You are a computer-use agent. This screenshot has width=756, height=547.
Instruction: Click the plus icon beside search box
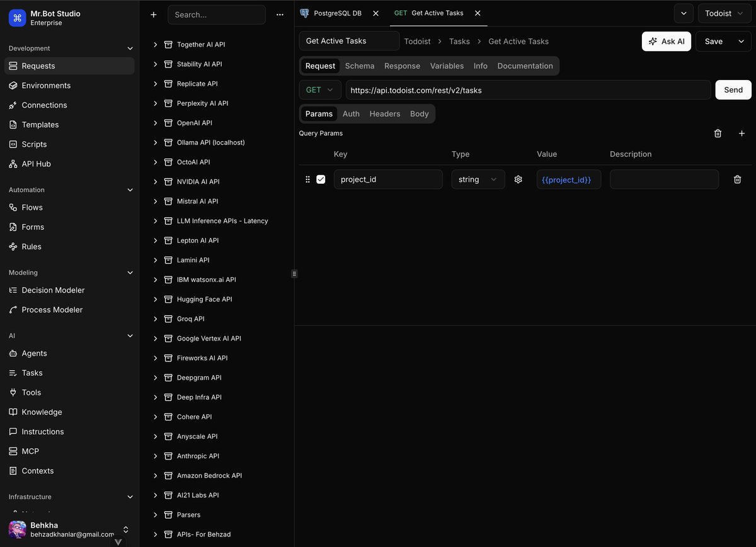point(154,14)
